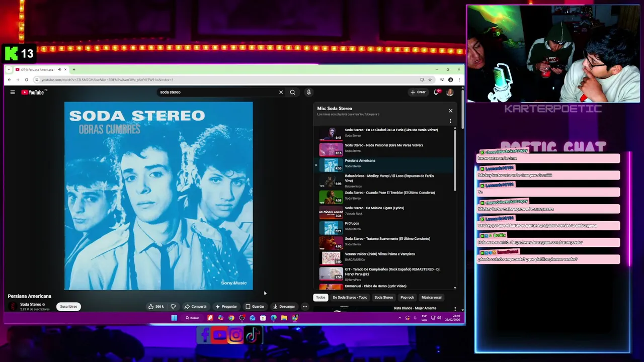The image size is (644, 362).
Task: Play 'En La Ciudad De La Furia' playlist item
Action: coord(385,133)
